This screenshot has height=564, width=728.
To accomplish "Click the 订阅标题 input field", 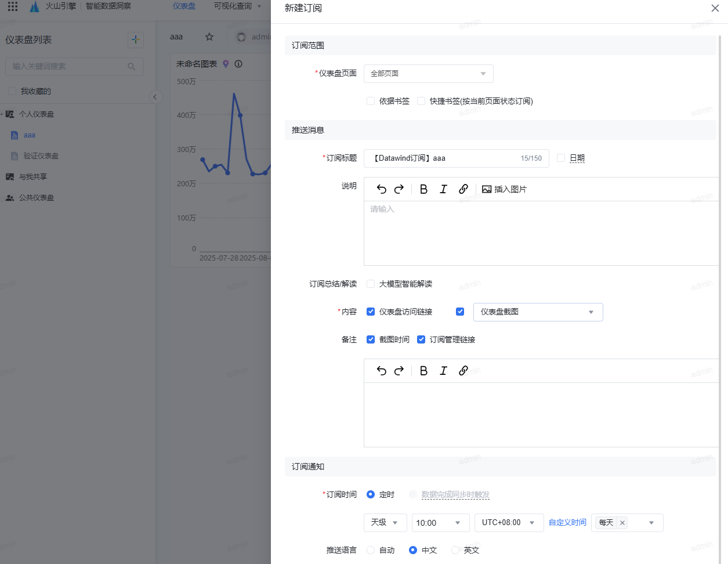I will pos(444,158).
